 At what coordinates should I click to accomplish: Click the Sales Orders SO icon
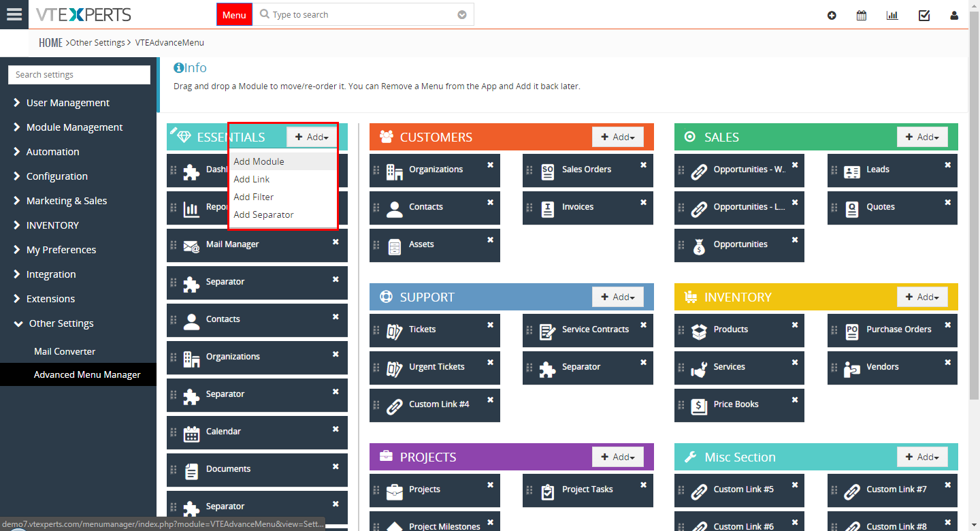[547, 172]
